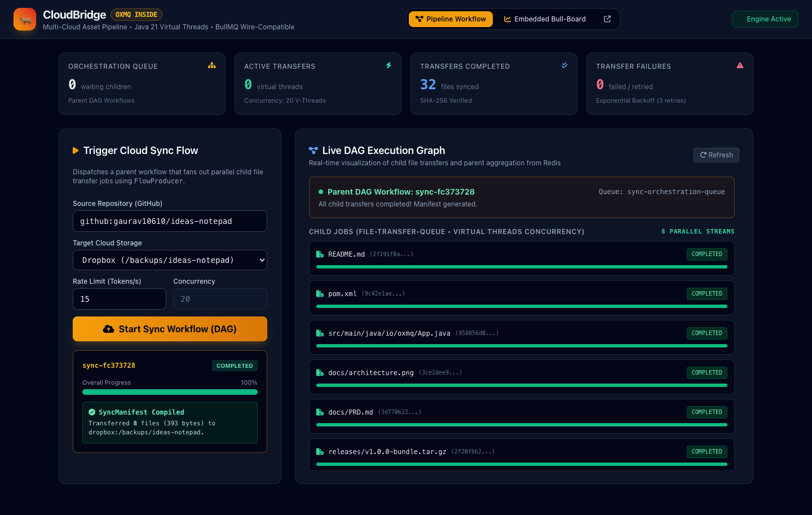Click Start Sync Workflow (DAG) button

170,329
